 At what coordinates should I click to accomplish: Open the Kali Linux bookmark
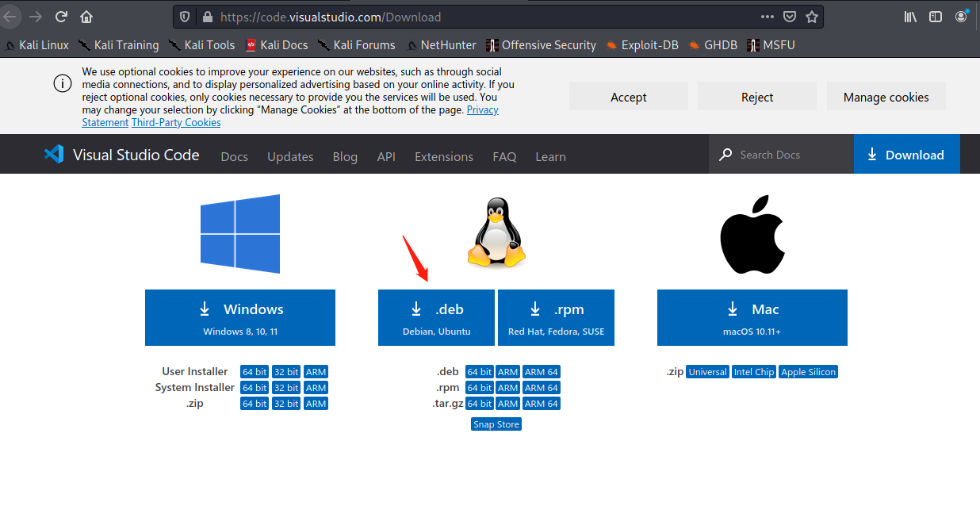click(x=37, y=45)
